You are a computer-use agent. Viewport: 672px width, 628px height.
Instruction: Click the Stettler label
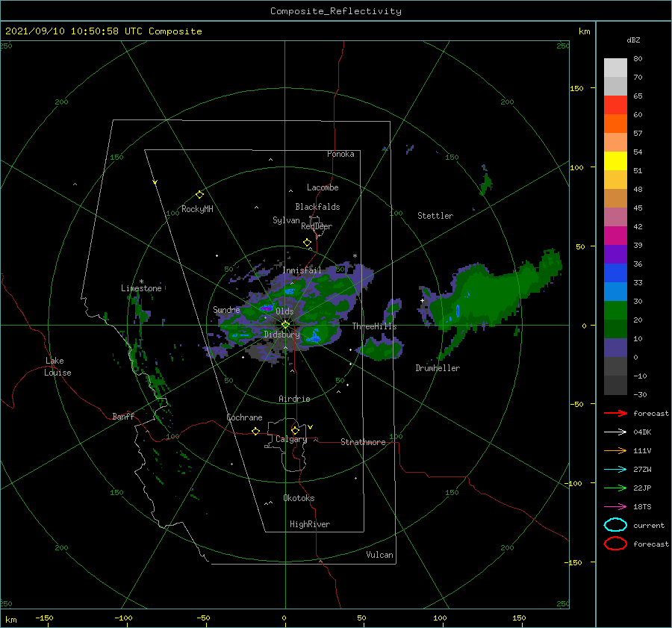[435, 216]
